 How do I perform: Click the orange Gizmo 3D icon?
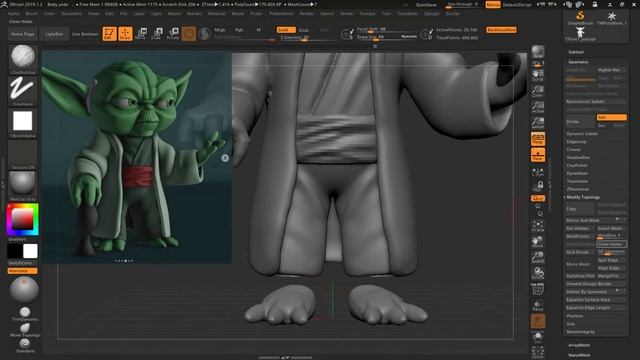[189, 34]
